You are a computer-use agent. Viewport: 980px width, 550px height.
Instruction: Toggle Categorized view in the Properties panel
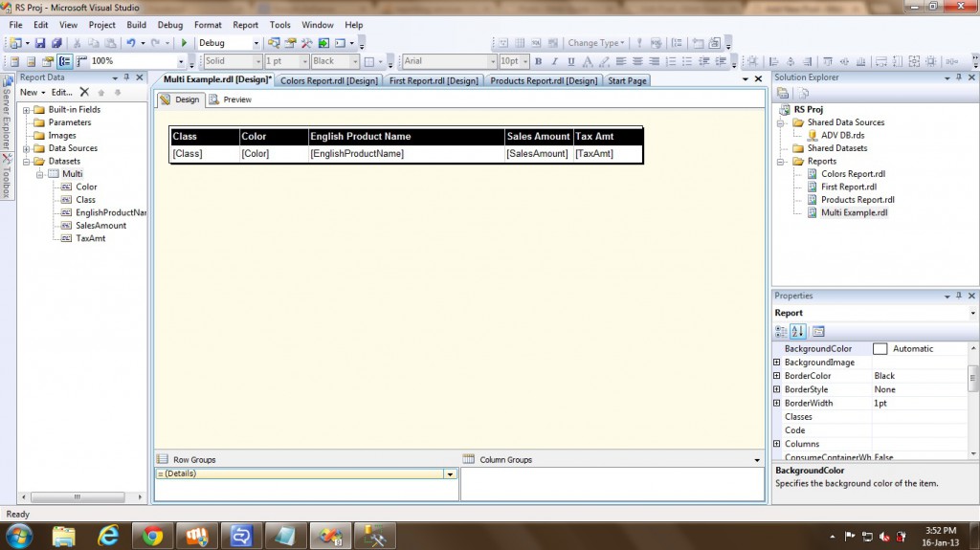[782, 332]
